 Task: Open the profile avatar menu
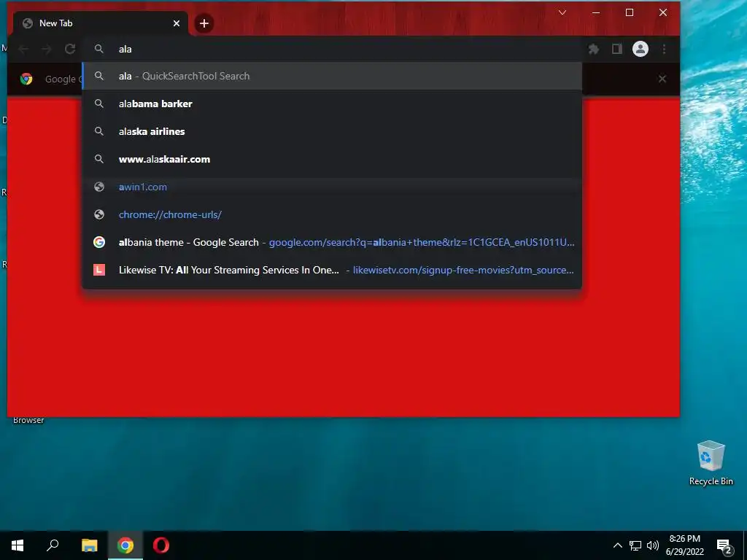pos(640,49)
